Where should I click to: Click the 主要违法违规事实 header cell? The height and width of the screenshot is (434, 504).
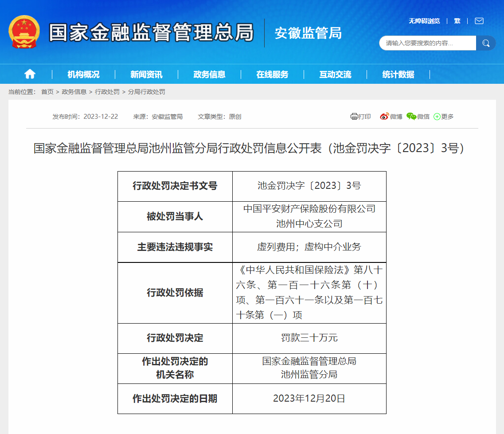pyautogui.click(x=175, y=247)
